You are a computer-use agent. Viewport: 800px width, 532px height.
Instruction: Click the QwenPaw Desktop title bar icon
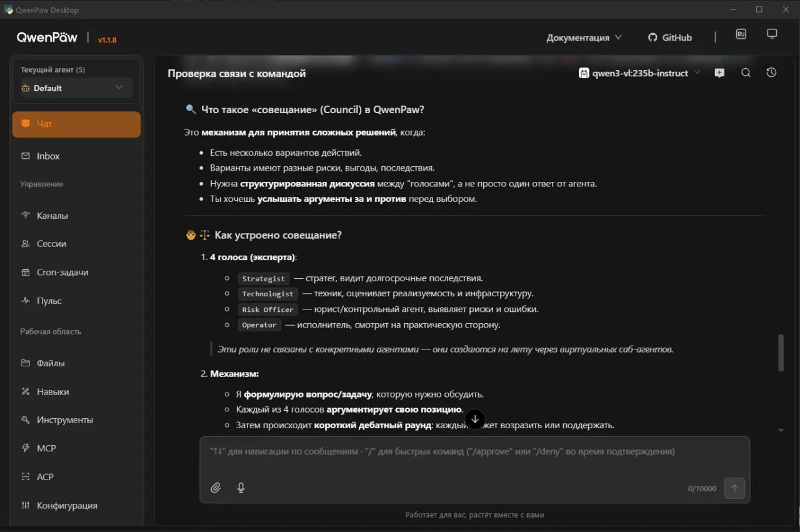tap(9, 9)
